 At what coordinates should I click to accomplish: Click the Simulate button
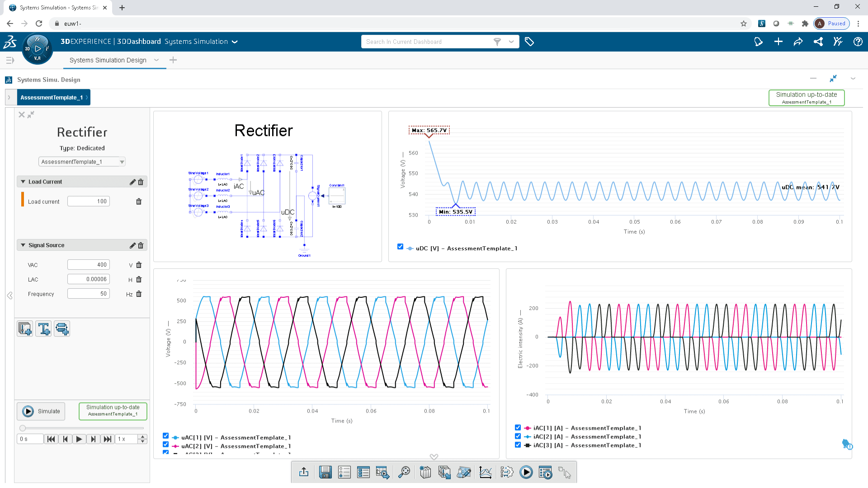[x=41, y=411]
